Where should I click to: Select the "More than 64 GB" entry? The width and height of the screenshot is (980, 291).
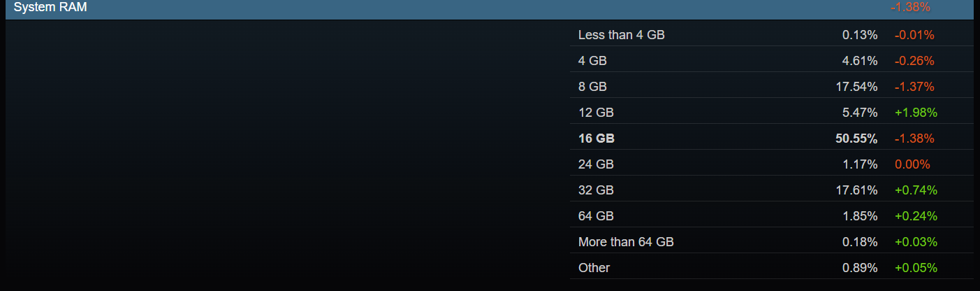pyautogui.click(x=626, y=242)
